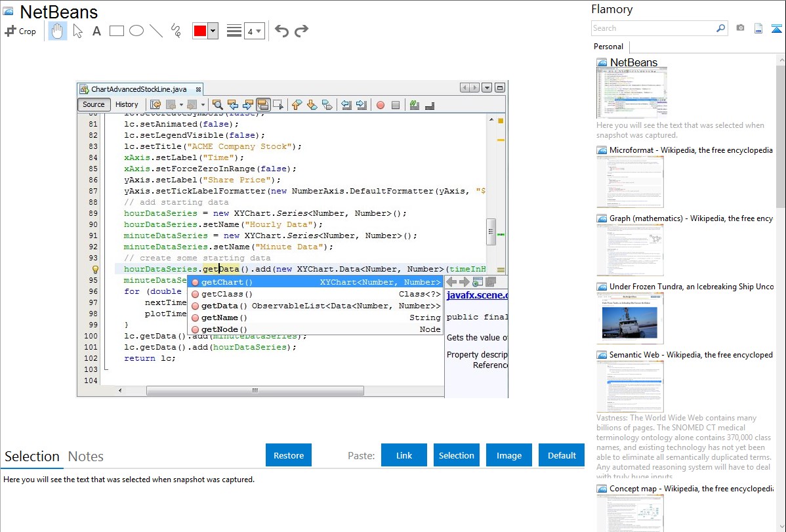This screenshot has height=532, width=786.
Task: Select getClass() completion item
Action: click(x=315, y=294)
